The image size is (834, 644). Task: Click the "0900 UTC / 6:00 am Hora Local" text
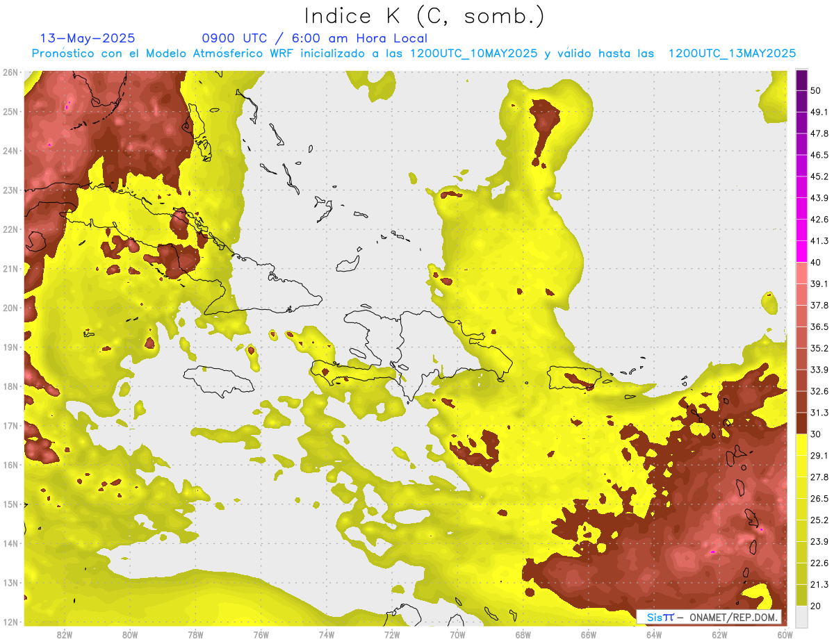[x=315, y=38]
